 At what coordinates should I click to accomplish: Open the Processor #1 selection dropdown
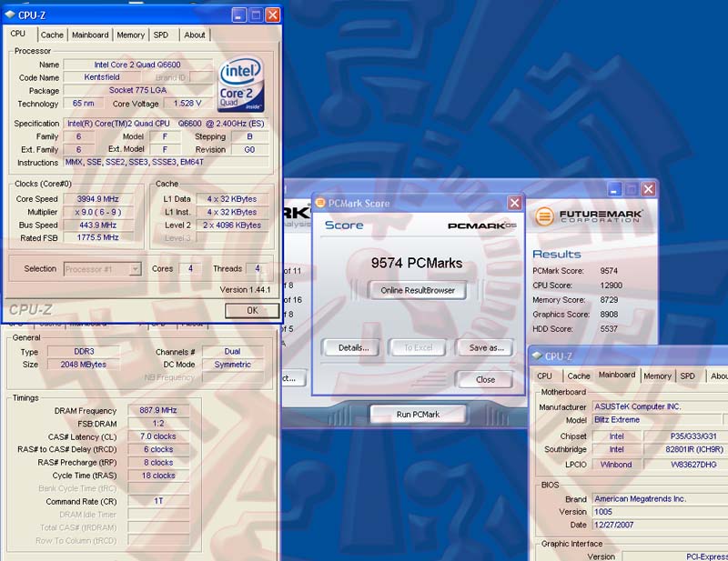[x=135, y=268]
